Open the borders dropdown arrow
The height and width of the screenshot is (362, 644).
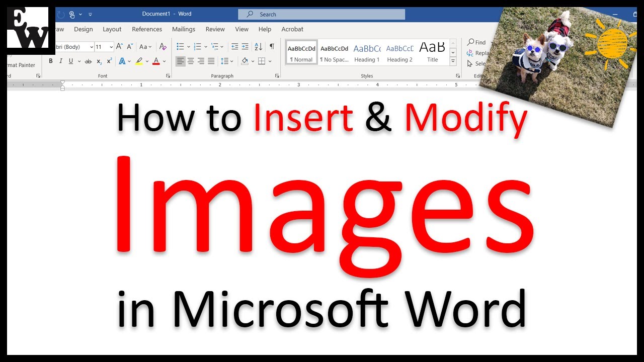coord(270,61)
